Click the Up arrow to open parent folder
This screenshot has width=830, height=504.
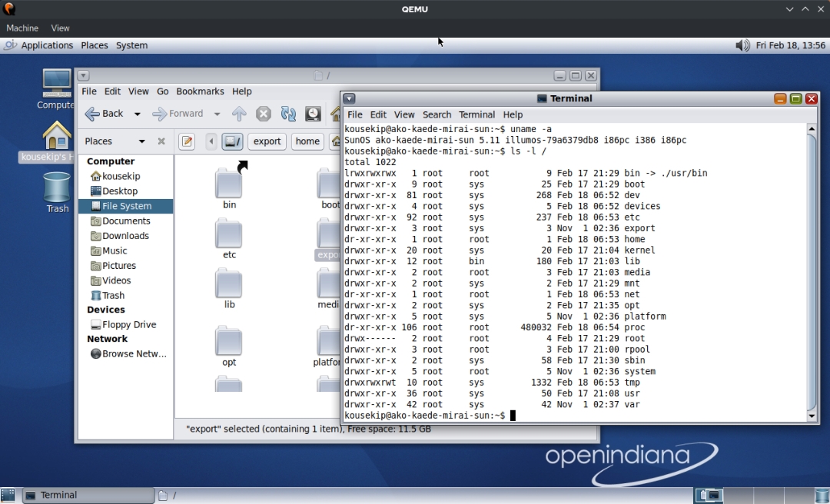pyautogui.click(x=239, y=114)
